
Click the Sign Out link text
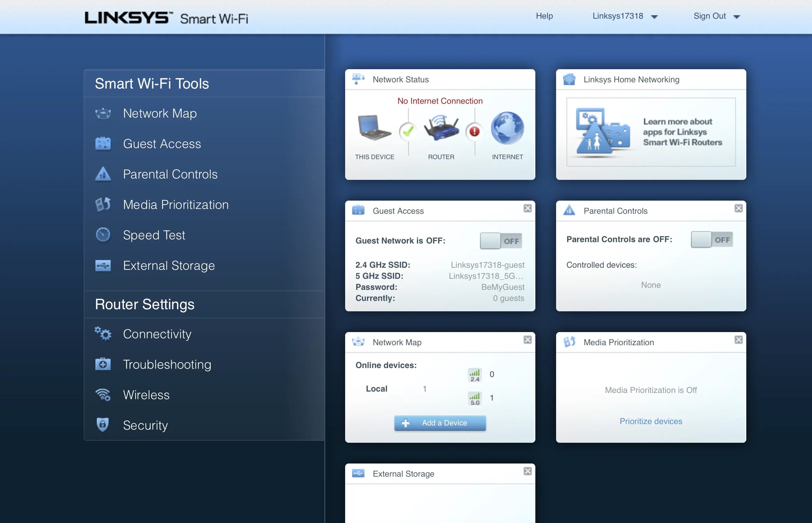[x=710, y=16]
